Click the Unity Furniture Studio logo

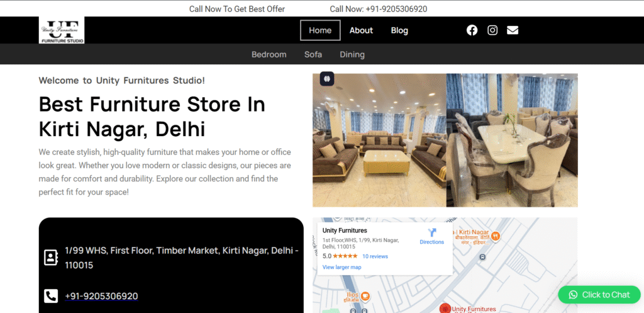[x=62, y=30]
